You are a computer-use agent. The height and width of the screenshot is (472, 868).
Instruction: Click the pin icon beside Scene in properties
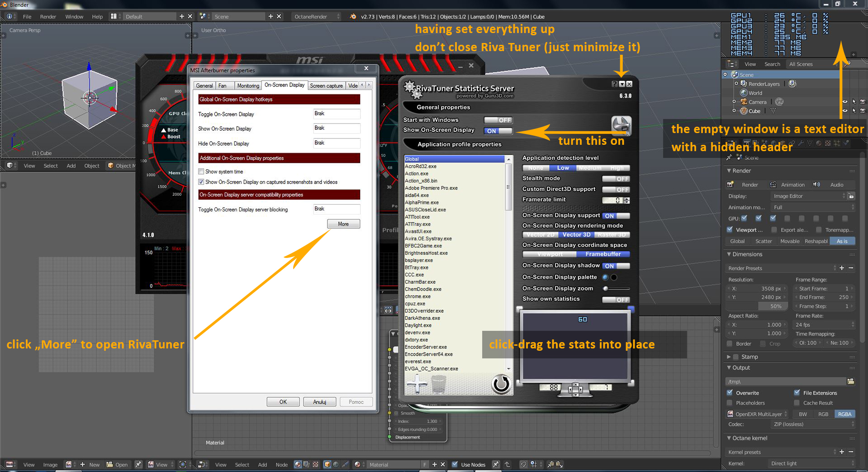coord(729,157)
